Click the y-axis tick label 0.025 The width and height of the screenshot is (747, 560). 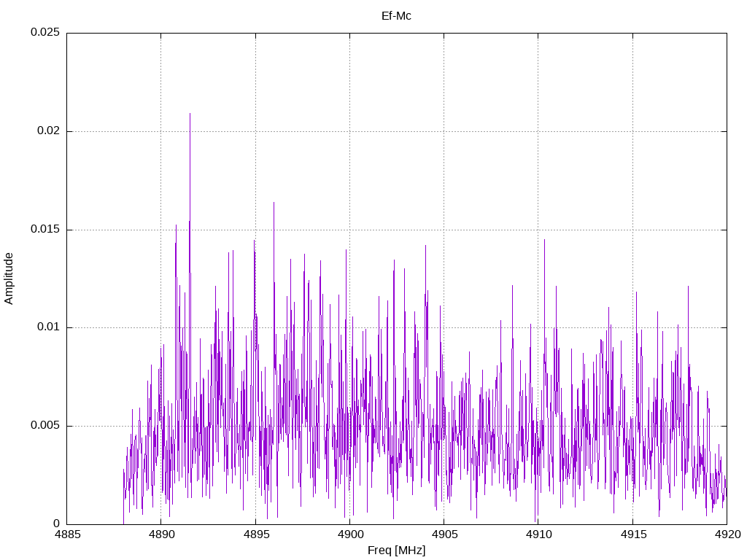45,32
